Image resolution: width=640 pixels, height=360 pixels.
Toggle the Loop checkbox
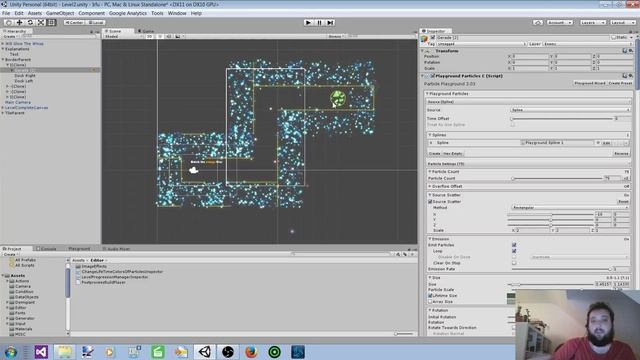[x=514, y=251]
